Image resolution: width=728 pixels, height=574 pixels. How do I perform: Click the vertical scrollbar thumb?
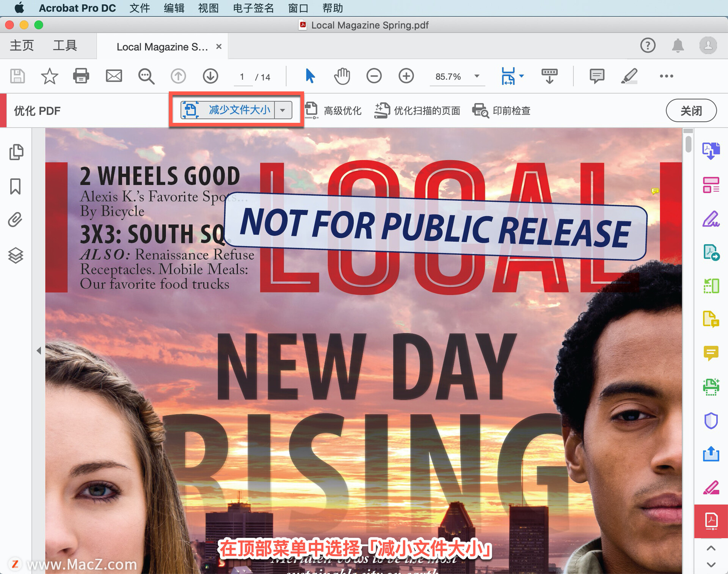(688, 144)
